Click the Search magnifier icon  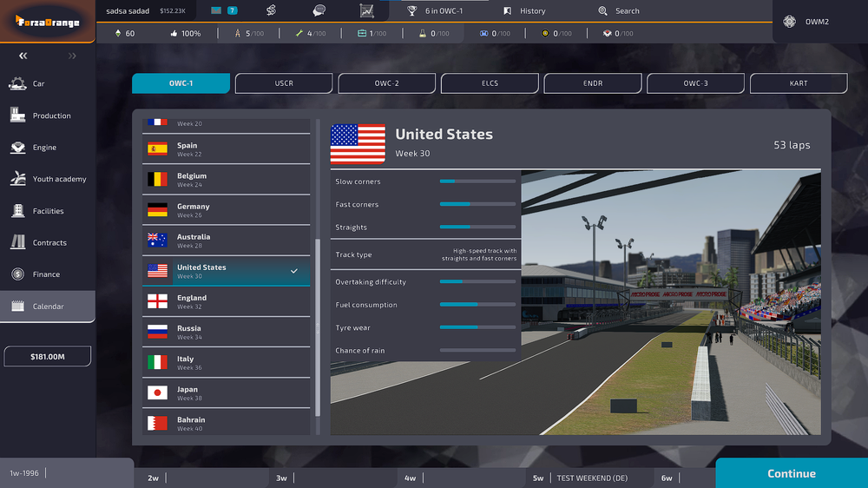[x=603, y=10]
